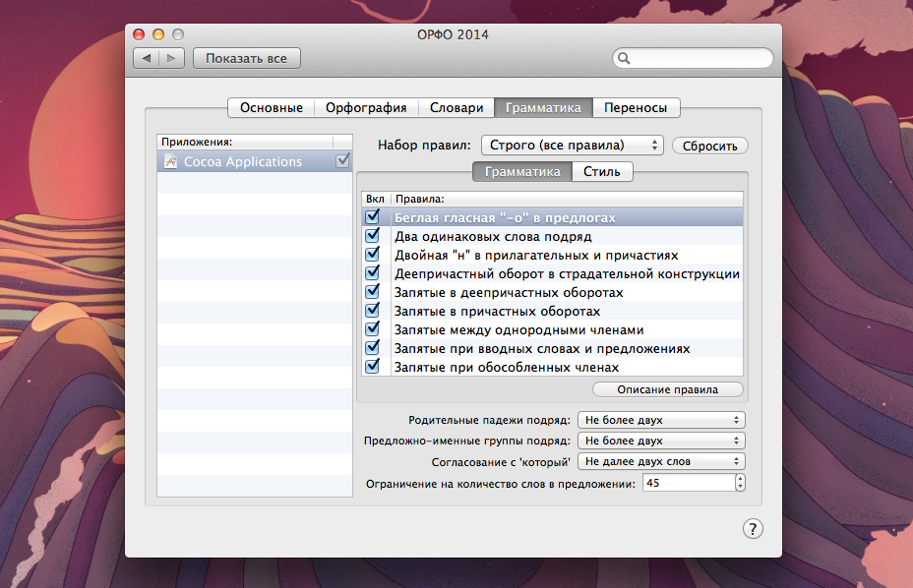
Task: Switch to the Основные tab
Action: [x=272, y=108]
